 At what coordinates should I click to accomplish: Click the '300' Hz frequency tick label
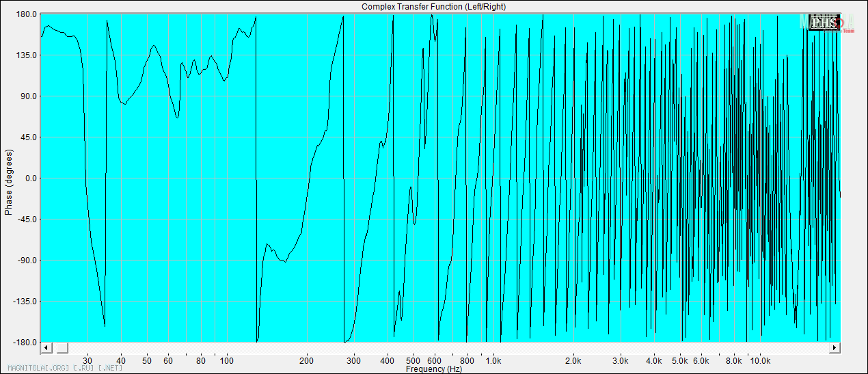click(x=353, y=360)
